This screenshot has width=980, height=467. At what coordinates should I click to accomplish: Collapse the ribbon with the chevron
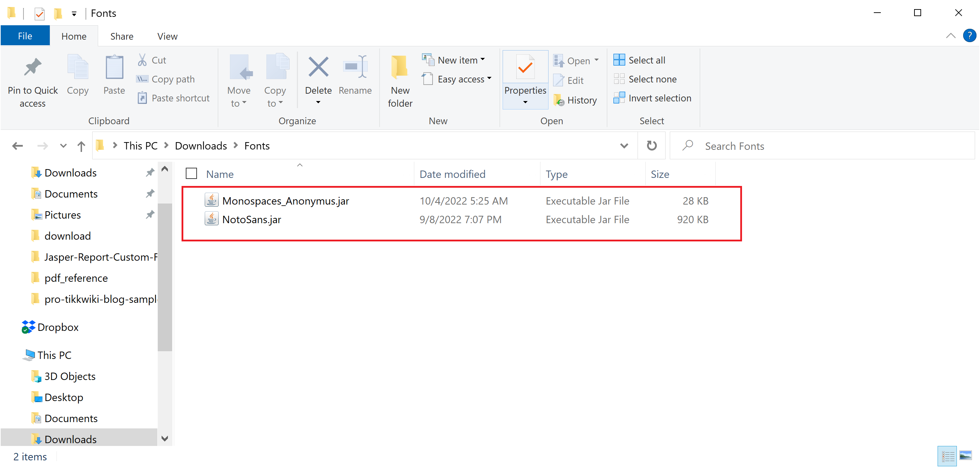950,36
